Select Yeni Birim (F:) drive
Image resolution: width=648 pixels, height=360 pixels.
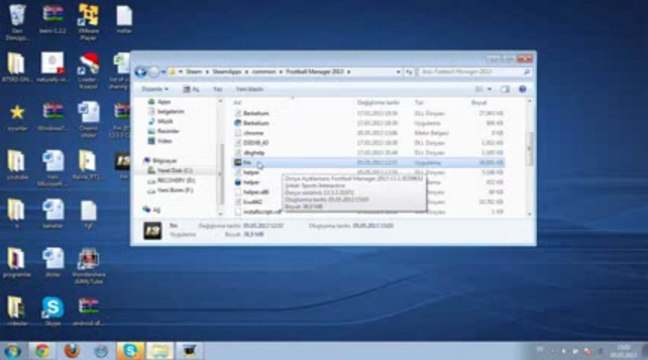pos(170,190)
